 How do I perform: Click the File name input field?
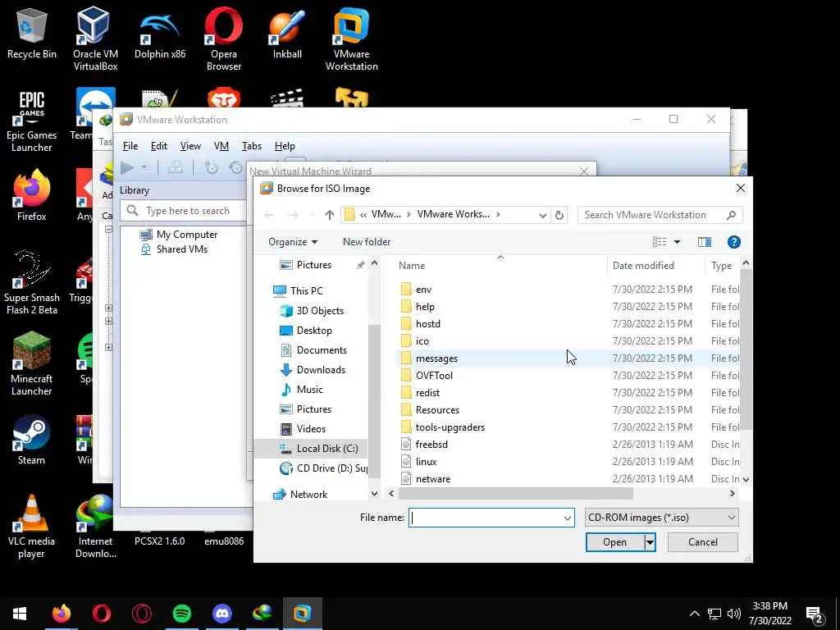point(485,518)
